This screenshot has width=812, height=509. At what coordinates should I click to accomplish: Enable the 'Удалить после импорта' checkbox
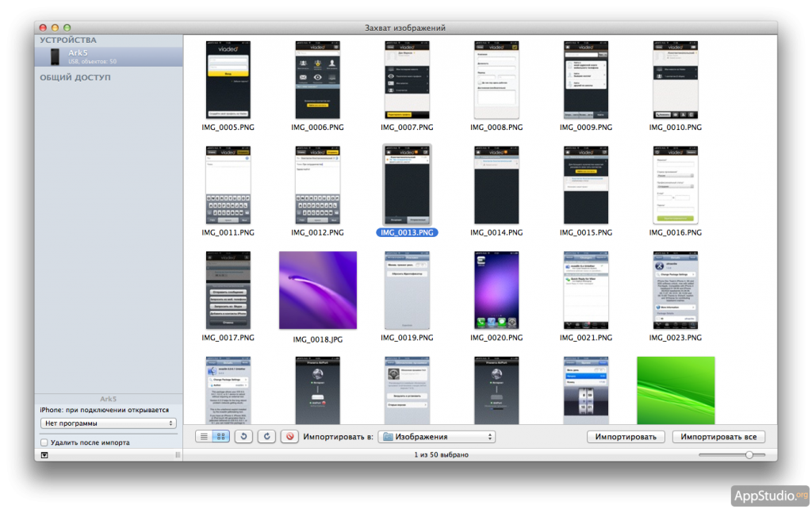[44, 442]
